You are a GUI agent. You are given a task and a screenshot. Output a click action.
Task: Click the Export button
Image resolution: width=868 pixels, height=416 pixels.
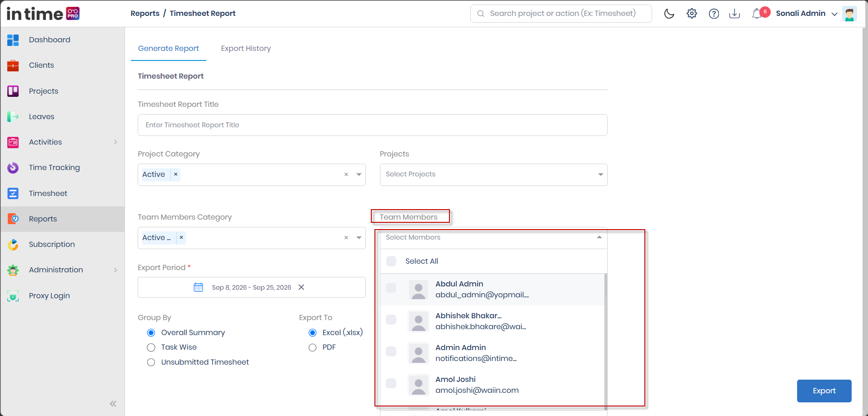click(x=824, y=391)
